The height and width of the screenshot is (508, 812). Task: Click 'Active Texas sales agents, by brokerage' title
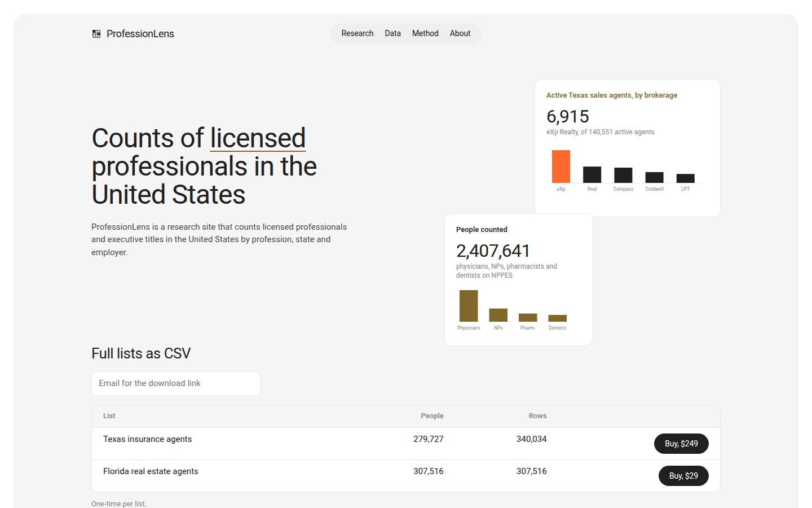tap(612, 95)
